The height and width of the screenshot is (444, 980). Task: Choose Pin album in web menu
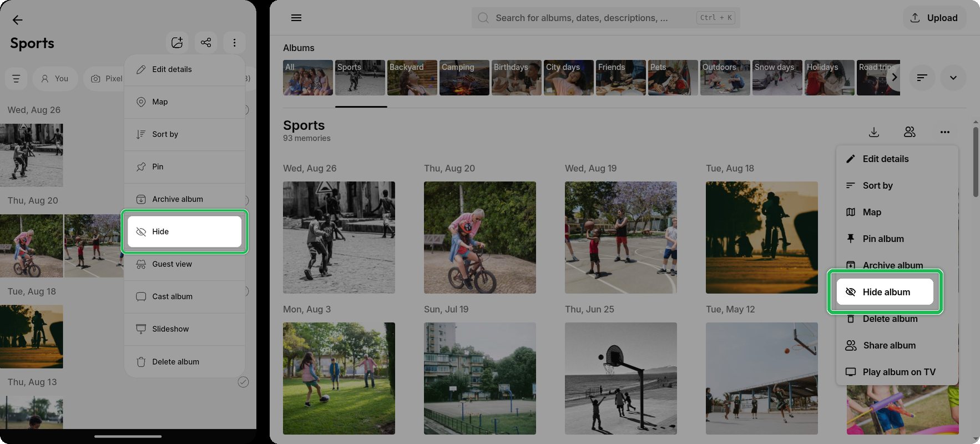coord(897,239)
